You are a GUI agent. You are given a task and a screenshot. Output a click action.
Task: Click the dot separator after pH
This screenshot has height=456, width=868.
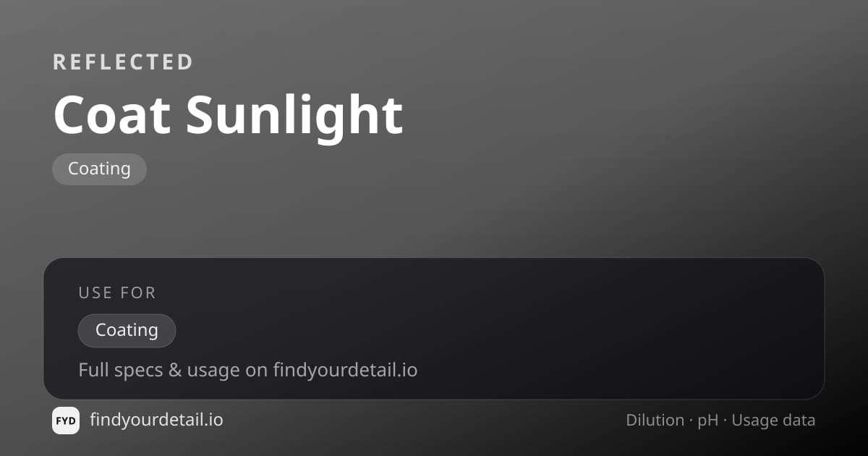[x=725, y=421]
